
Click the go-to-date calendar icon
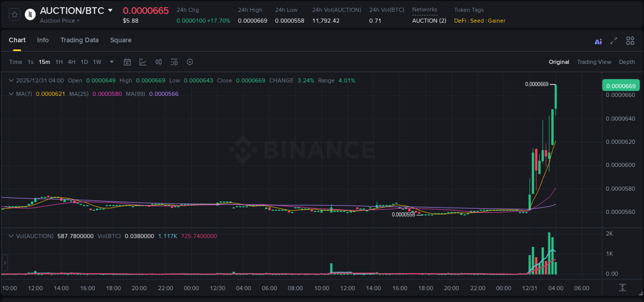click(127, 62)
